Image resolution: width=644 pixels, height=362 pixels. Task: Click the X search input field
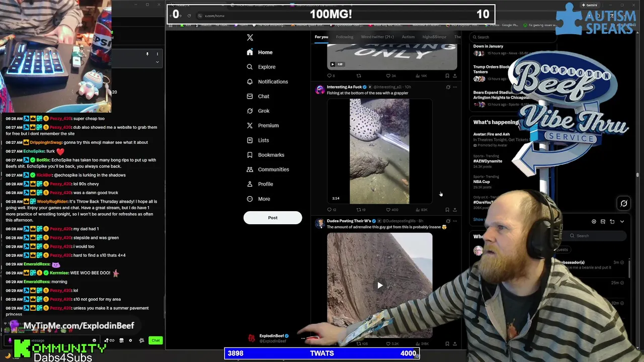pyautogui.click(x=513, y=37)
